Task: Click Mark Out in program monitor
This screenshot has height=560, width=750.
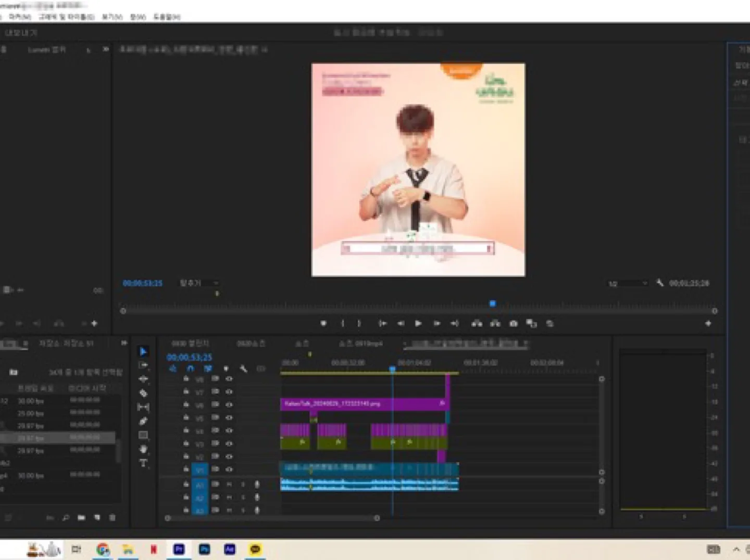Action: 359,323
